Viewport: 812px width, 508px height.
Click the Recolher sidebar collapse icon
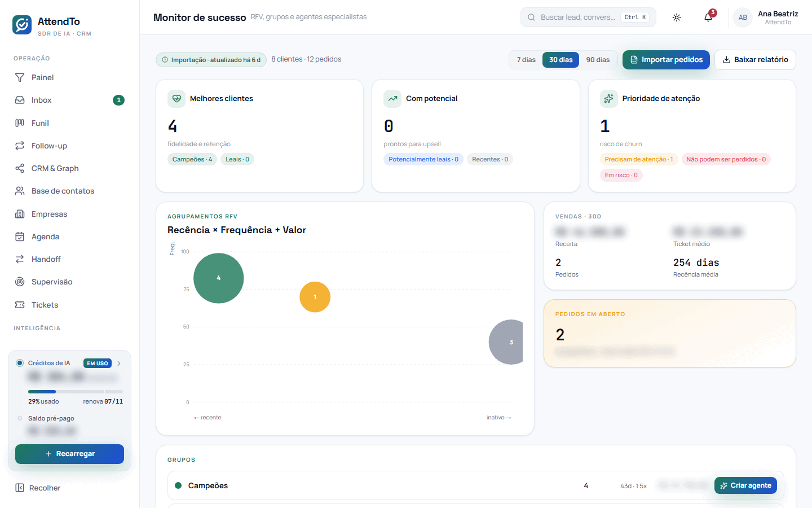tap(20, 488)
